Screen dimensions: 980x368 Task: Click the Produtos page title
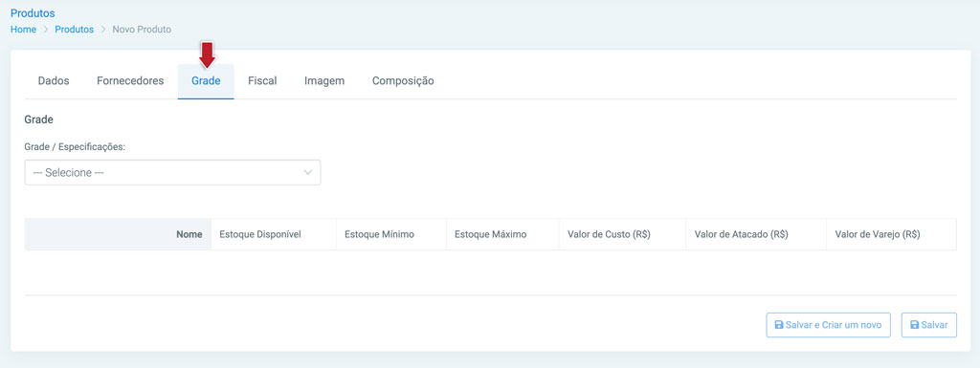tap(33, 13)
